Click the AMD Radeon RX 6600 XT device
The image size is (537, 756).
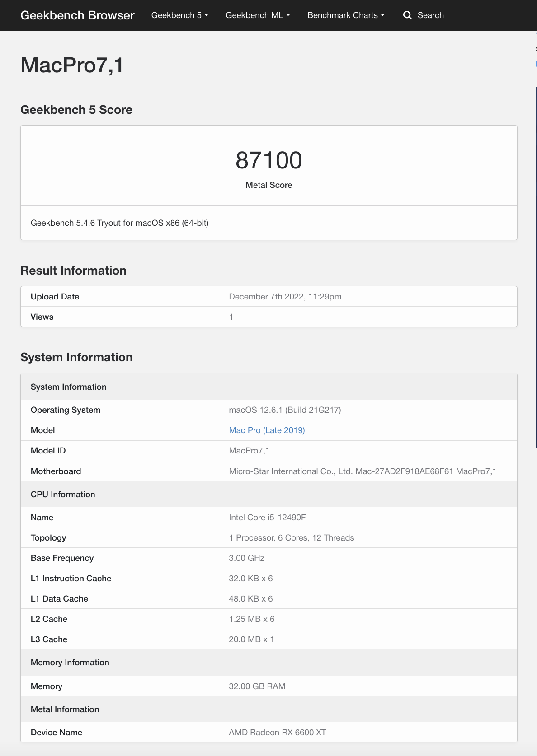[278, 733]
